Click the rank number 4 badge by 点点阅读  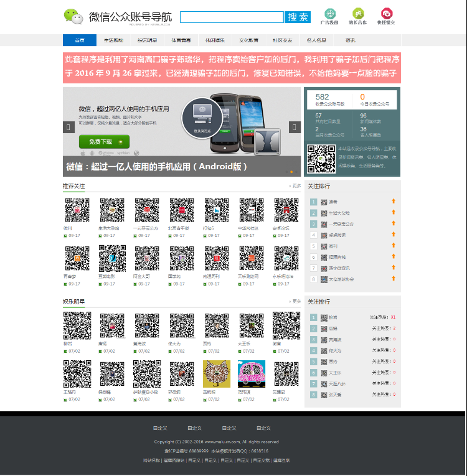click(x=314, y=235)
